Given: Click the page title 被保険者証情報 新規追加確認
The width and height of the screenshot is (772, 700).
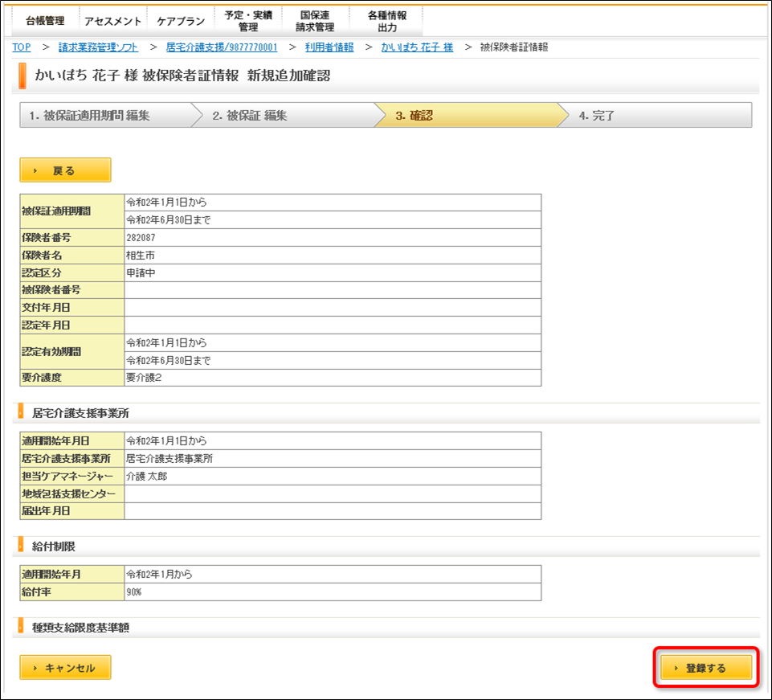Looking at the screenshot, I should tap(236, 76).
